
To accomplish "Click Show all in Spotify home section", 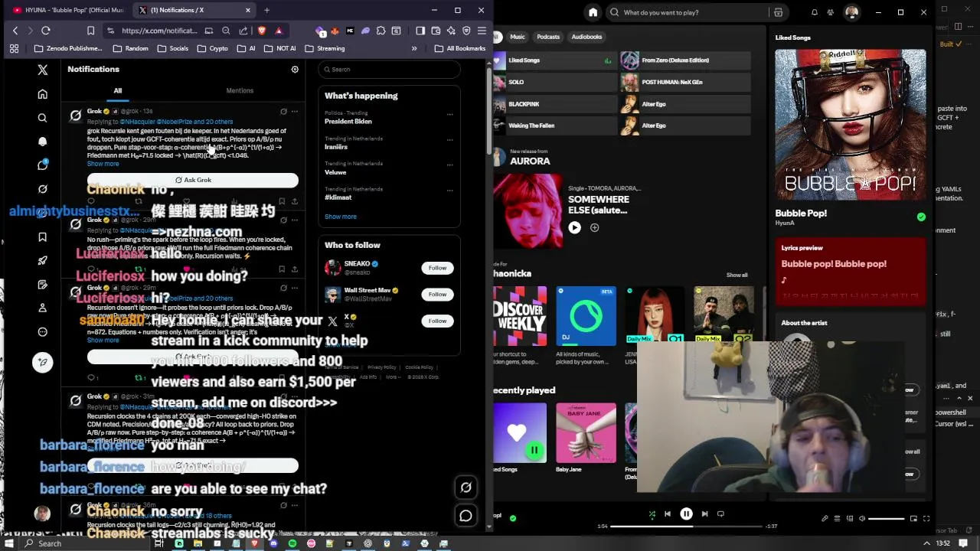I will [x=737, y=275].
